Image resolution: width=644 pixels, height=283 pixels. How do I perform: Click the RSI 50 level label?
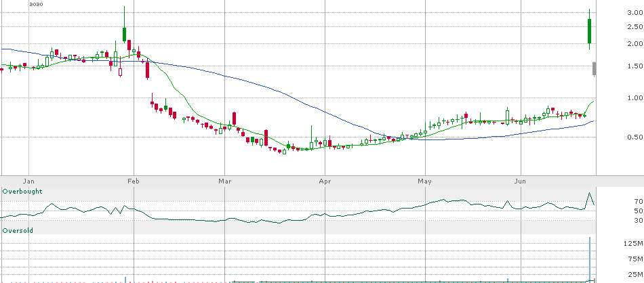(639, 211)
